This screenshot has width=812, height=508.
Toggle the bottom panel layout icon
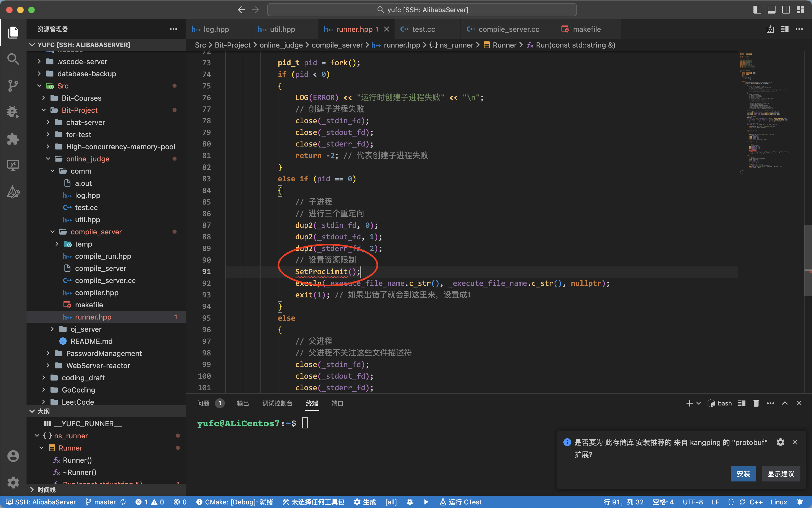(x=771, y=10)
